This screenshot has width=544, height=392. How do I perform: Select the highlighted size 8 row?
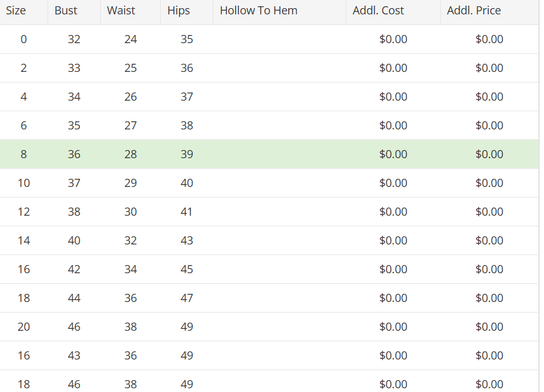269,154
